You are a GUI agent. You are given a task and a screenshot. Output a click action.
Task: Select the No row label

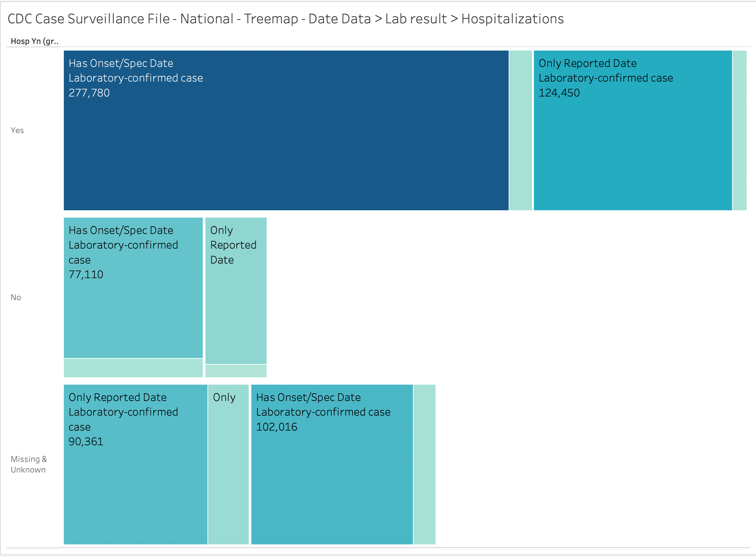click(16, 297)
